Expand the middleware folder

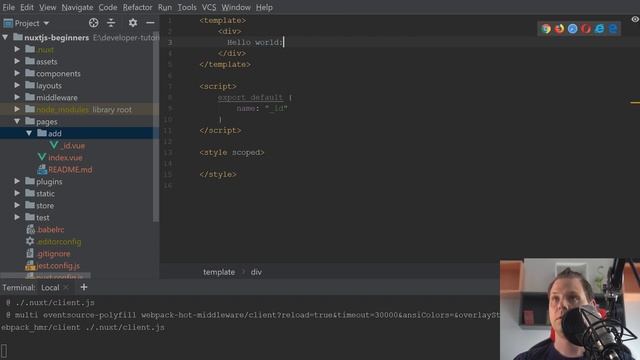pos(17,97)
